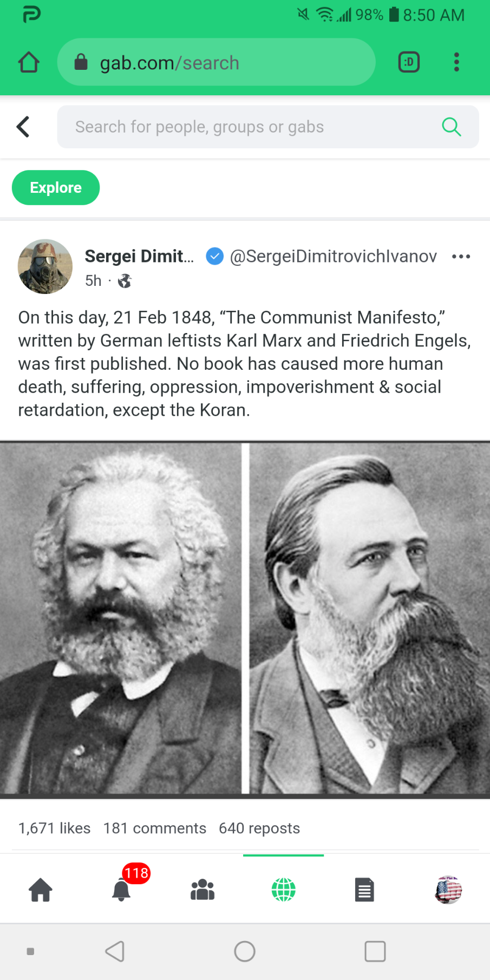The image size is (490, 980).
Task: Open Sergei's profile avatar
Action: [45, 266]
